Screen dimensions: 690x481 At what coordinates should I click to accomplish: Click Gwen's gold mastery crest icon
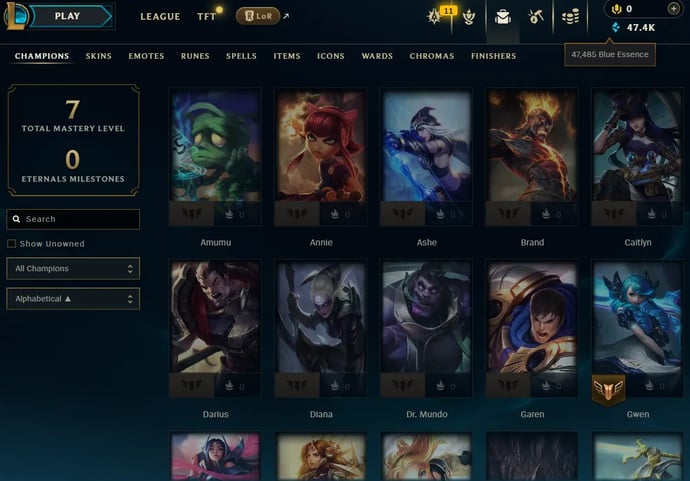(608, 389)
